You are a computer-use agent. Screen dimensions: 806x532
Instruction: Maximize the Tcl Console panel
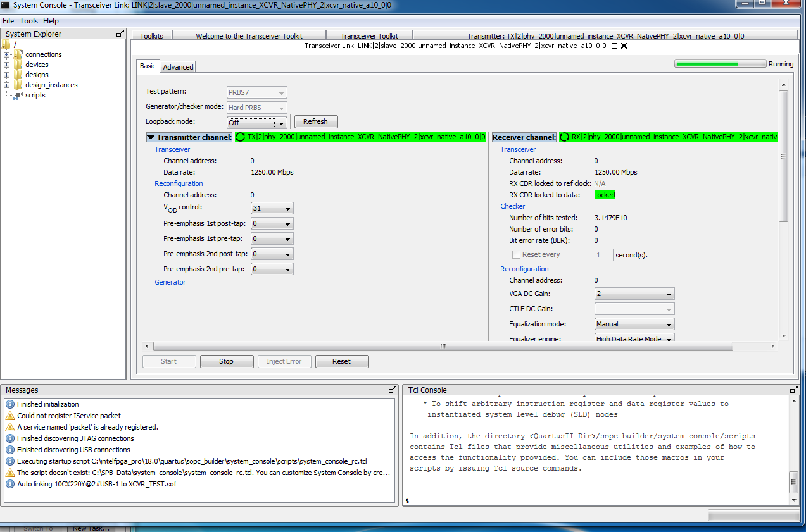[x=794, y=390]
